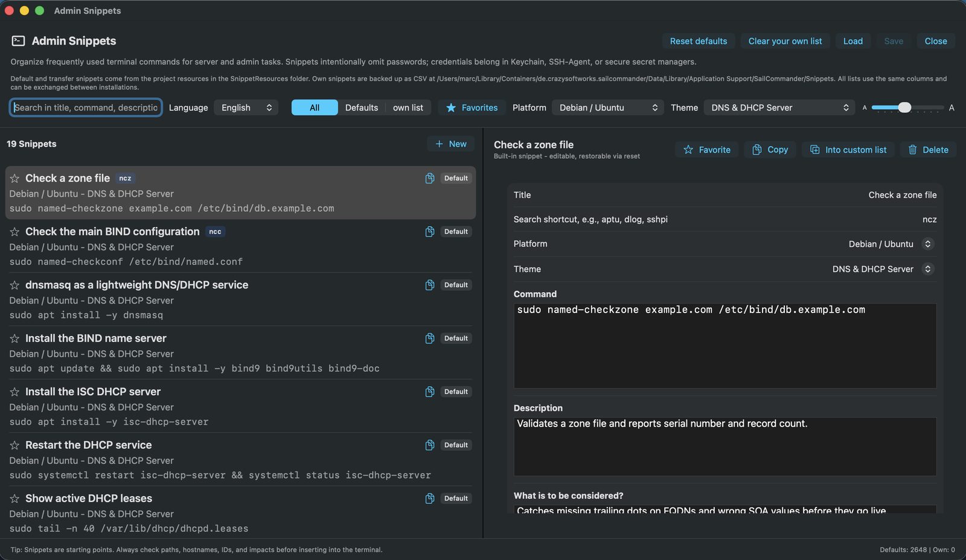966x560 pixels.
Task: Click into the Command text area
Action: click(724, 346)
